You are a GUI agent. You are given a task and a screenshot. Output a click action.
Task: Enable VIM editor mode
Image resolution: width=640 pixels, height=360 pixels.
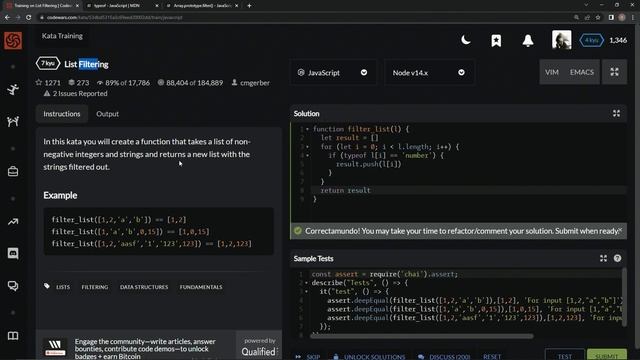pos(551,72)
